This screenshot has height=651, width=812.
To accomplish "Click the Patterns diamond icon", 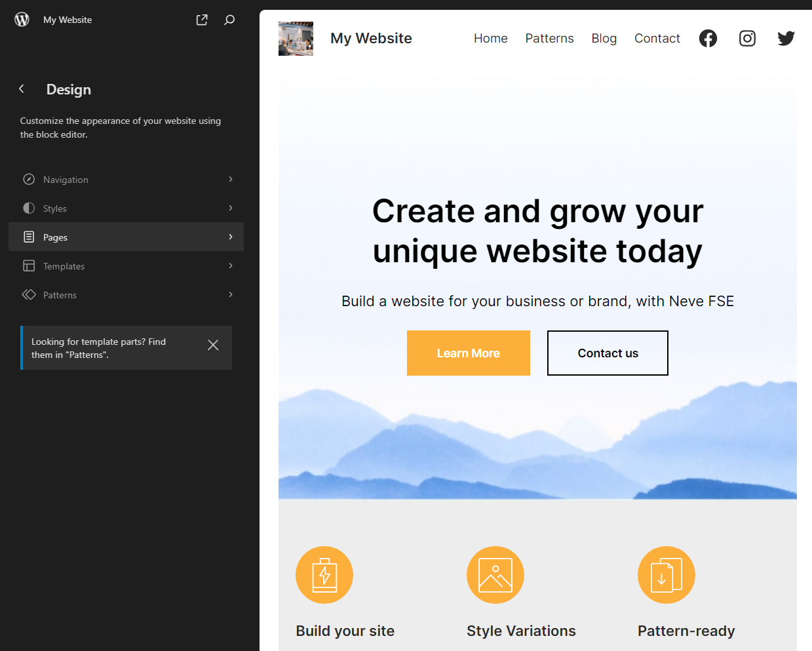I will [x=29, y=294].
